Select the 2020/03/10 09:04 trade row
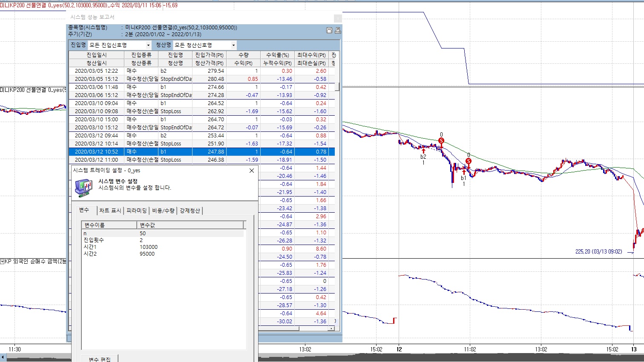This screenshot has height=362, width=644. (x=96, y=103)
